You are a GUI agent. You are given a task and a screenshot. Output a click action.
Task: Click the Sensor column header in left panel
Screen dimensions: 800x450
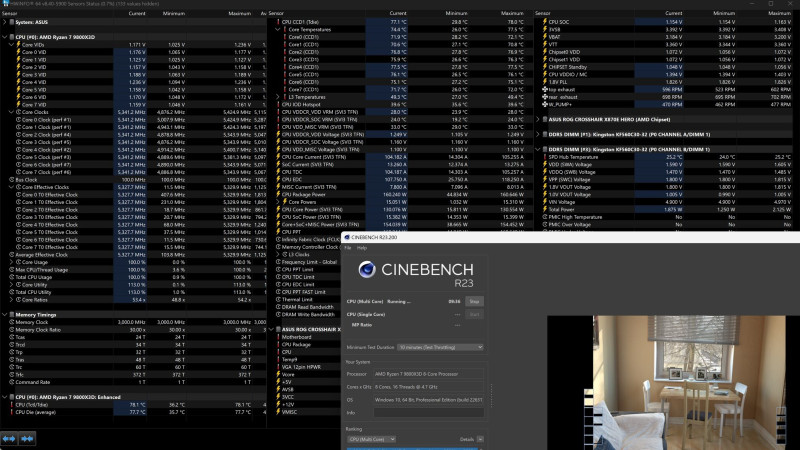point(10,13)
